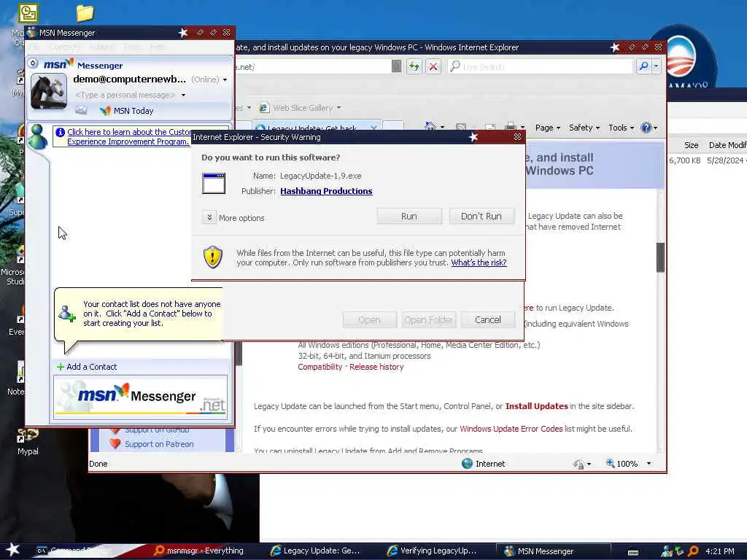Click the Internet zone globe in status bar
The width and height of the screenshot is (747, 560).
point(467,463)
